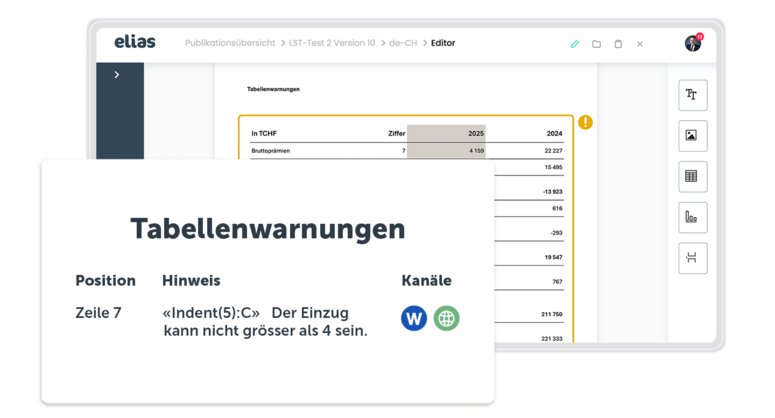Insert a bar chart element from the sidebar
775x418 pixels.
click(692, 217)
